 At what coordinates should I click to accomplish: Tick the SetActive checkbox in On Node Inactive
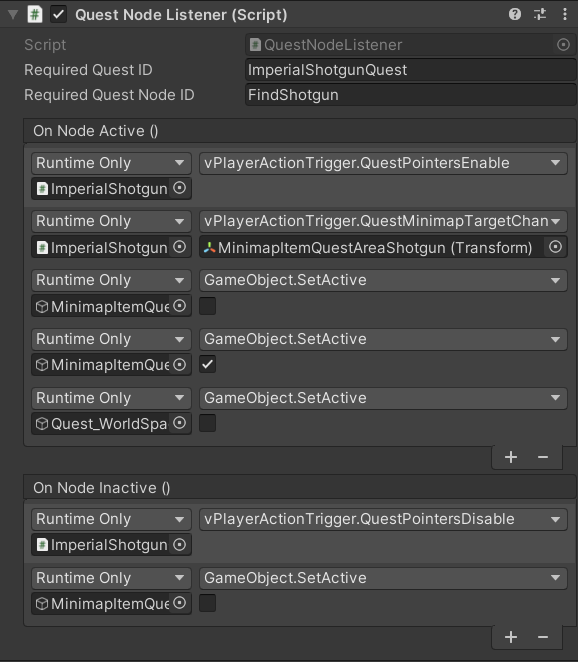(x=207, y=603)
